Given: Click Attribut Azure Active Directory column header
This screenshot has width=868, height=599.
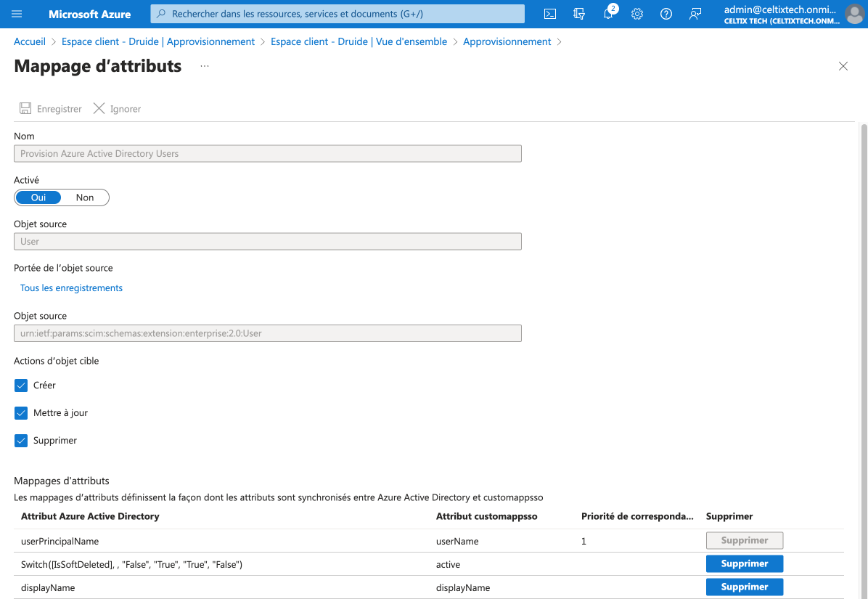Looking at the screenshot, I should click(90, 516).
